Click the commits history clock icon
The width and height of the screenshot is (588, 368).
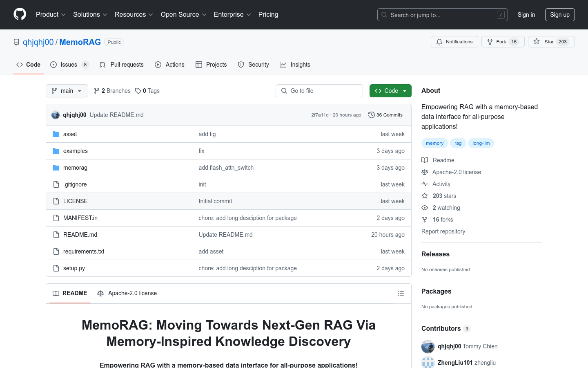[371, 115]
